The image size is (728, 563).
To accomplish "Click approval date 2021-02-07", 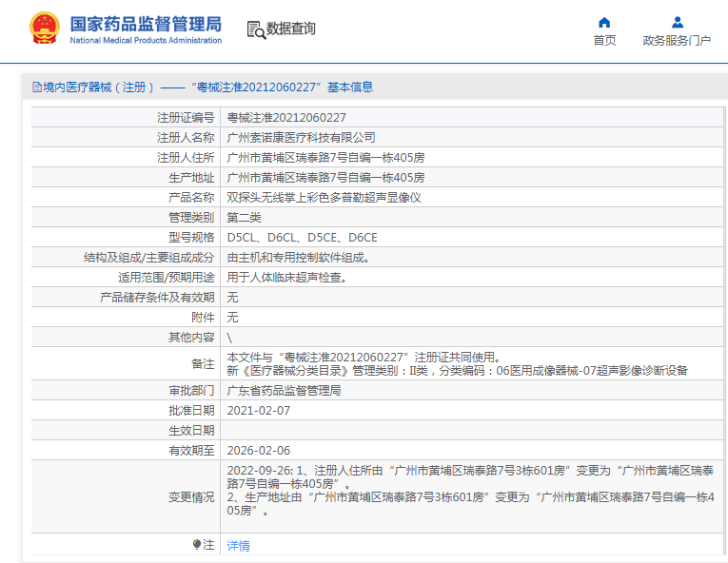I will coord(258,411).
